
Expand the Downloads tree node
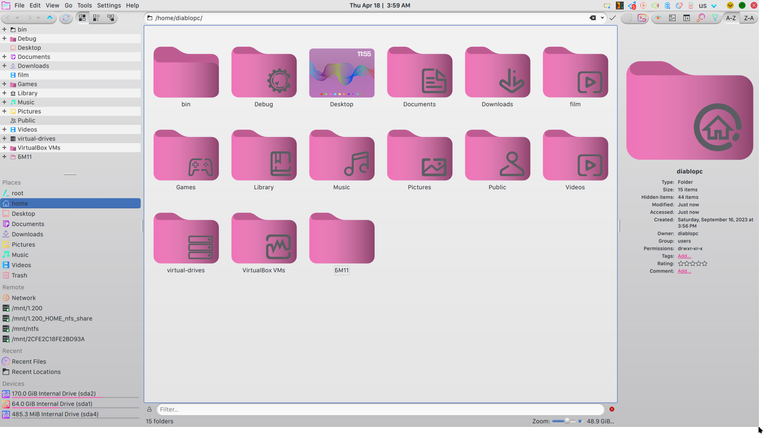point(4,66)
